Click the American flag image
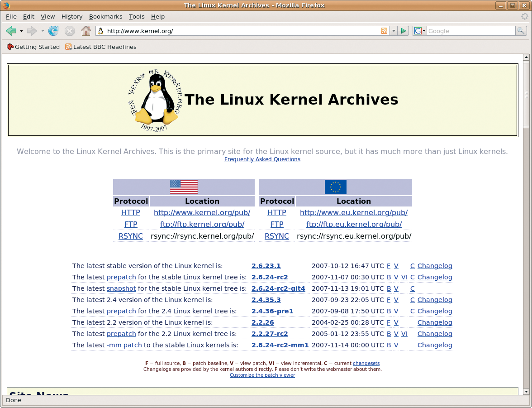 (x=184, y=187)
